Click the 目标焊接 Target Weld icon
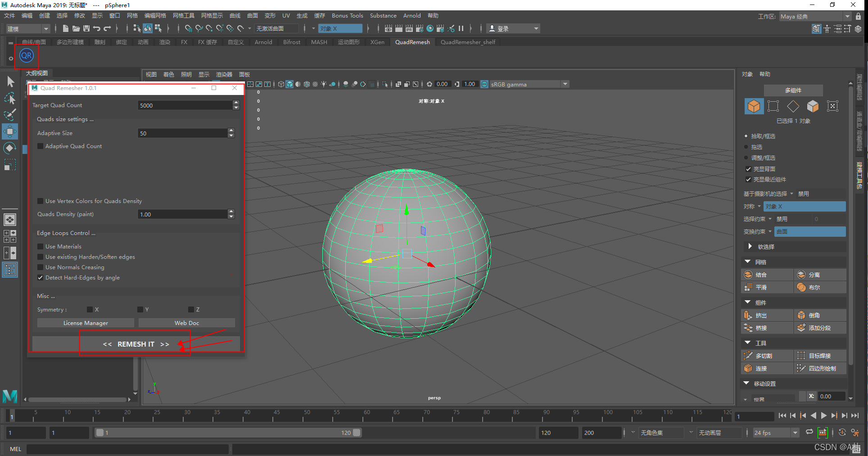 (x=801, y=356)
